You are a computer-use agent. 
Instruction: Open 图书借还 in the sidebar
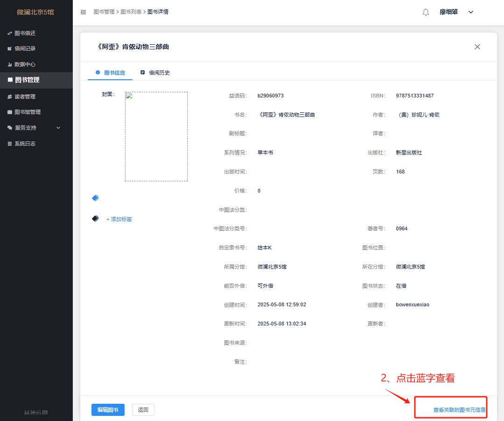pyautogui.click(x=25, y=33)
